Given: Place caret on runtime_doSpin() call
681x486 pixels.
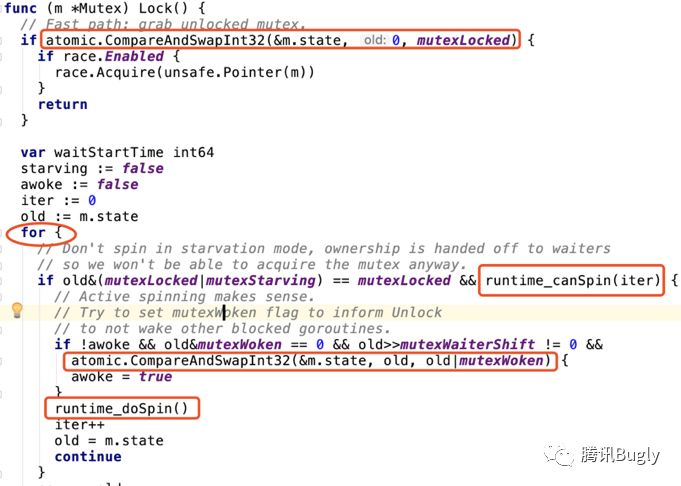Looking at the screenshot, I should 121,408.
